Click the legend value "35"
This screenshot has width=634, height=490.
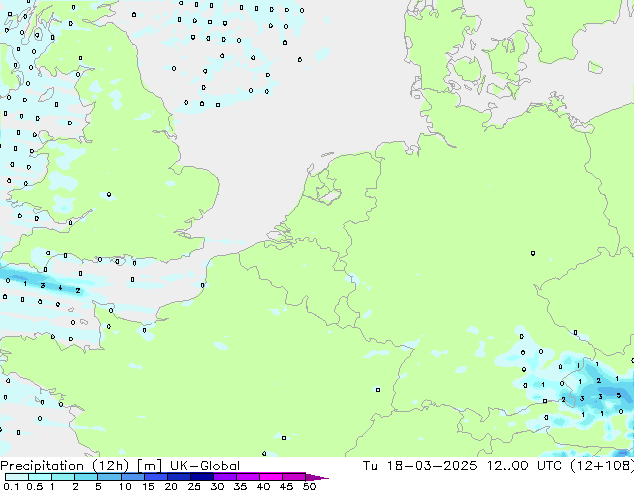pos(240,486)
